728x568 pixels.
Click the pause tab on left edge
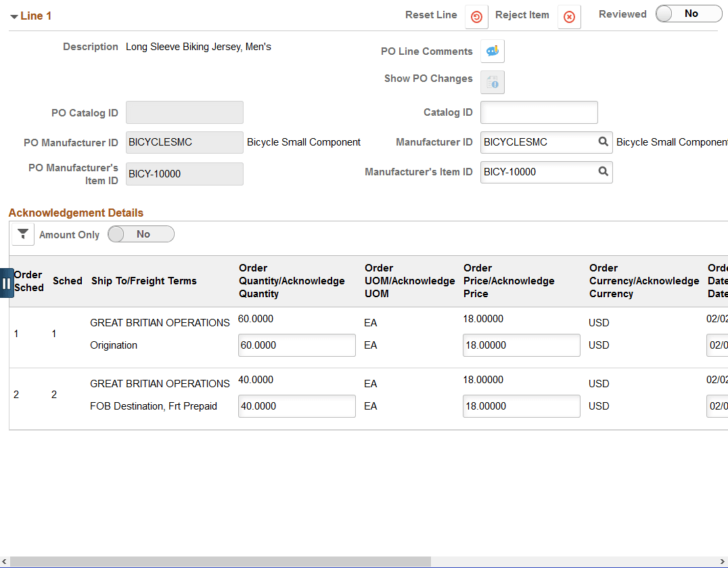[7, 283]
